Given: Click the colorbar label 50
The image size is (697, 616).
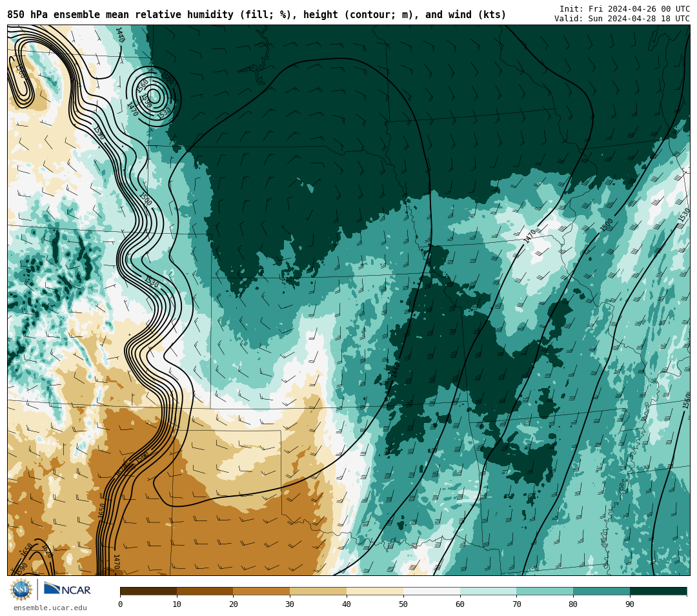Looking at the screenshot, I should [x=403, y=604].
